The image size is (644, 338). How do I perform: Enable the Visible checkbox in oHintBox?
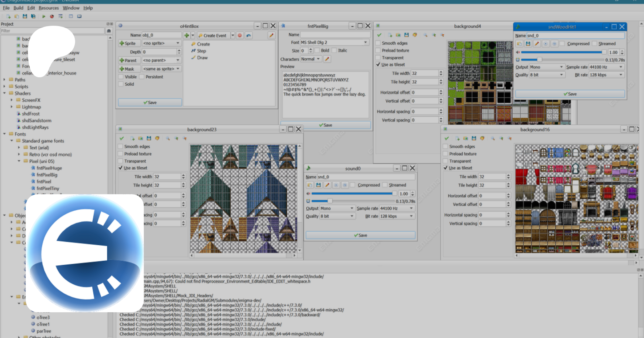[x=121, y=77]
